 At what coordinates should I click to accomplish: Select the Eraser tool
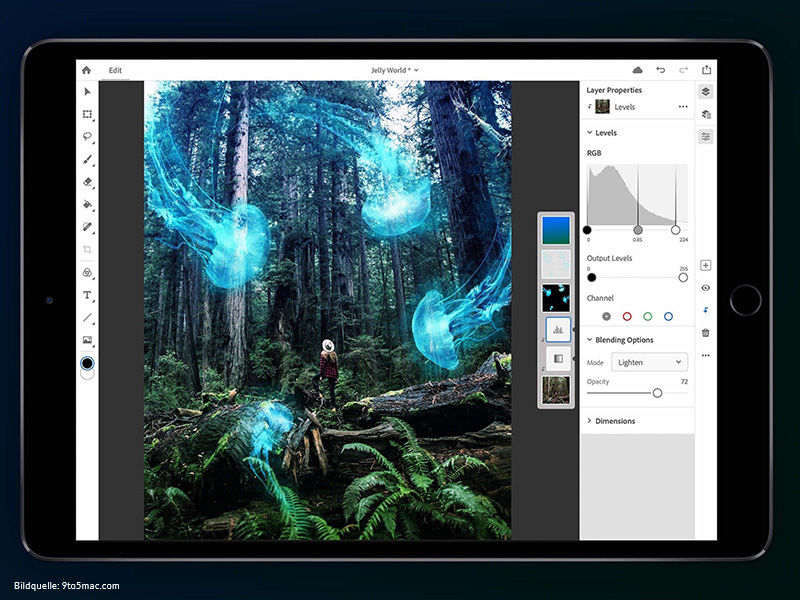tap(88, 182)
